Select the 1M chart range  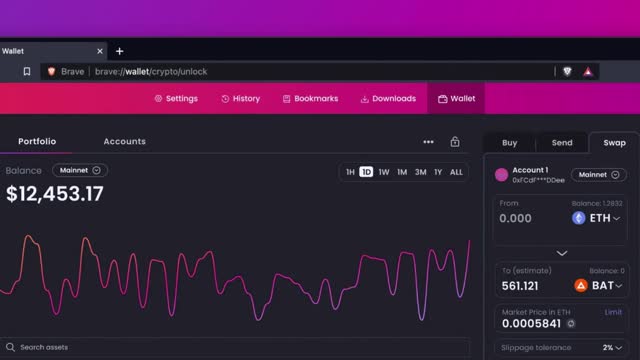click(x=402, y=172)
